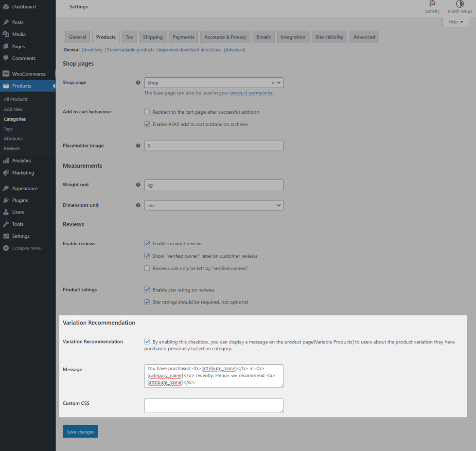Click the Weight unit help icon
This screenshot has width=476, height=451.
pyautogui.click(x=138, y=185)
